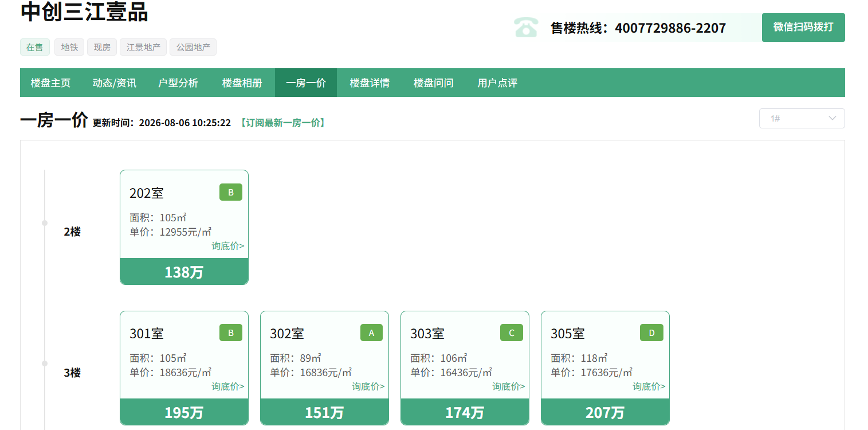
Task: Select the 一房一价 tab
Action: tap(306, 83)
